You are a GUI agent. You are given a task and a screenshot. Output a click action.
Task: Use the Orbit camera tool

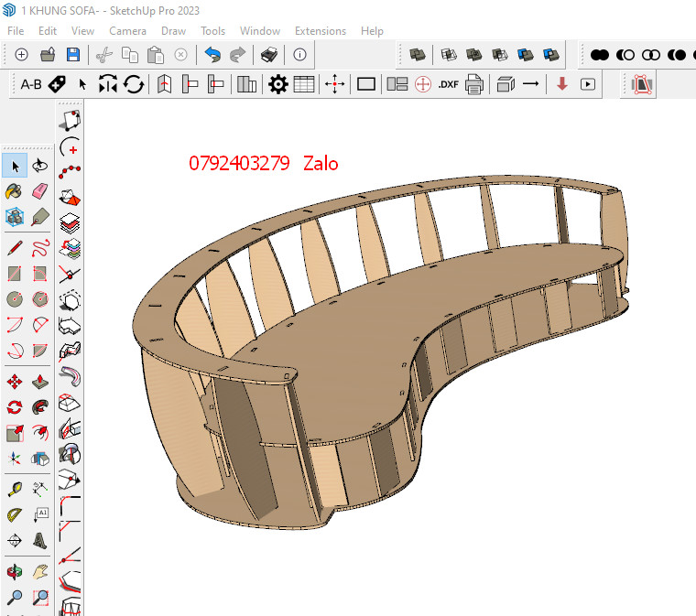(x=14, y=572)
